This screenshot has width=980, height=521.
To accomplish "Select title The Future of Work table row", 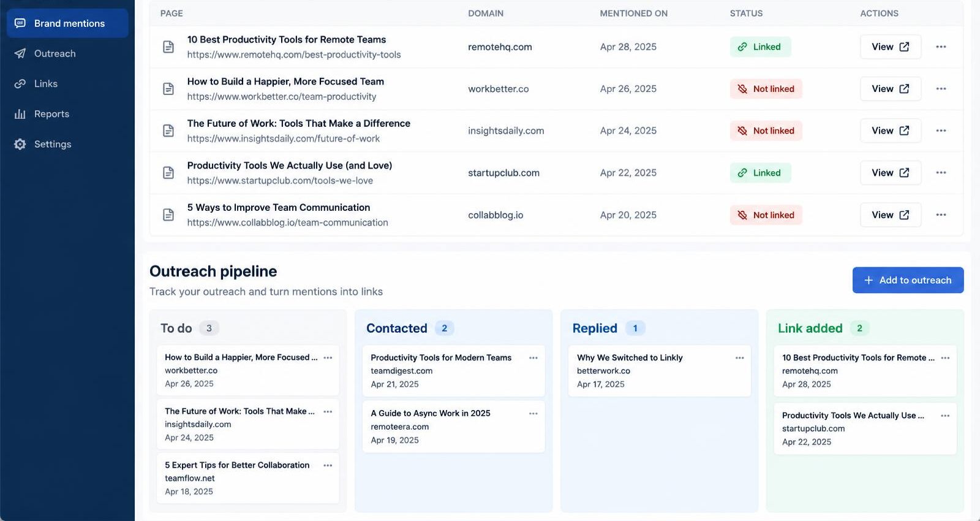I will tap(299, 123).
